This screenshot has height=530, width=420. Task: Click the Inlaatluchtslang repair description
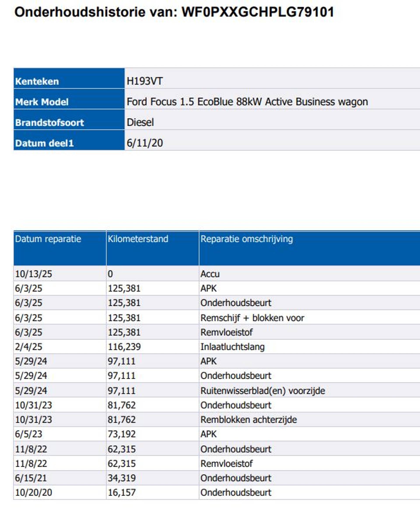[x=232, y=347]
